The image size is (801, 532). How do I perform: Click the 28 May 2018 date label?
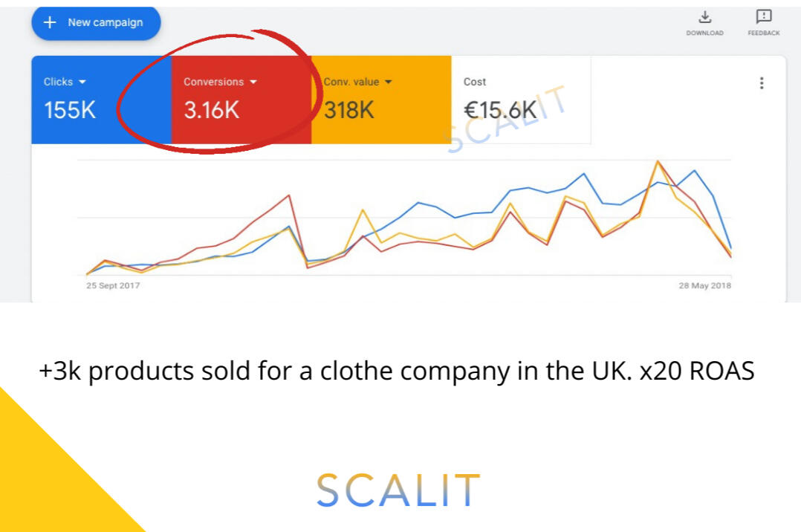click(705, 285)
